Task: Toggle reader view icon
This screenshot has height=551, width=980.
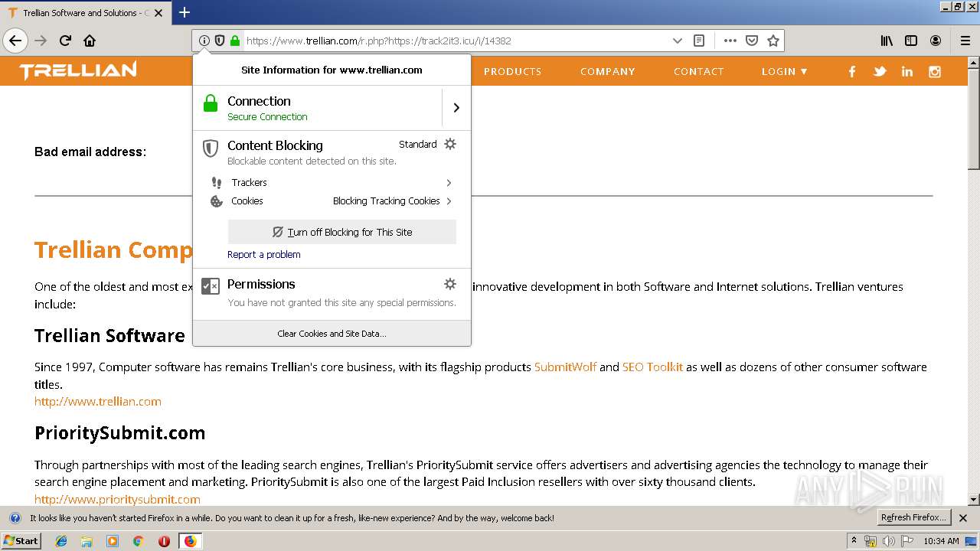Action: (x=698, y=41)
